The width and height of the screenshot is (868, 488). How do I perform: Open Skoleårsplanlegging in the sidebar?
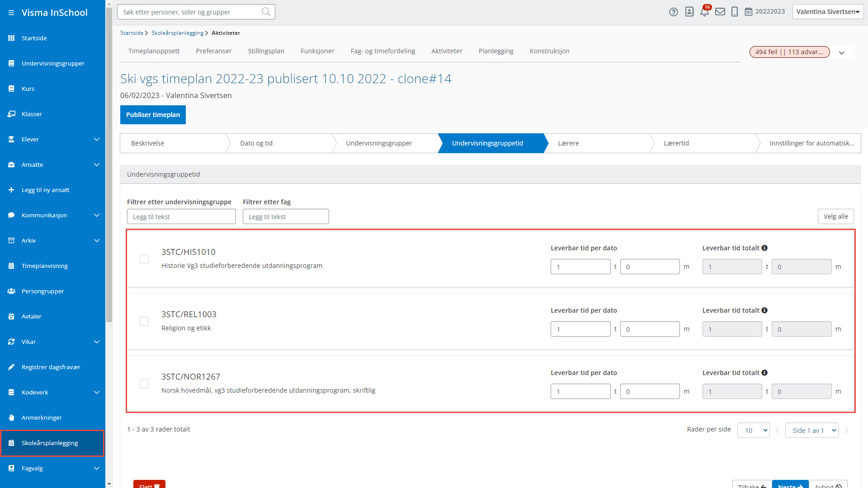52,443
